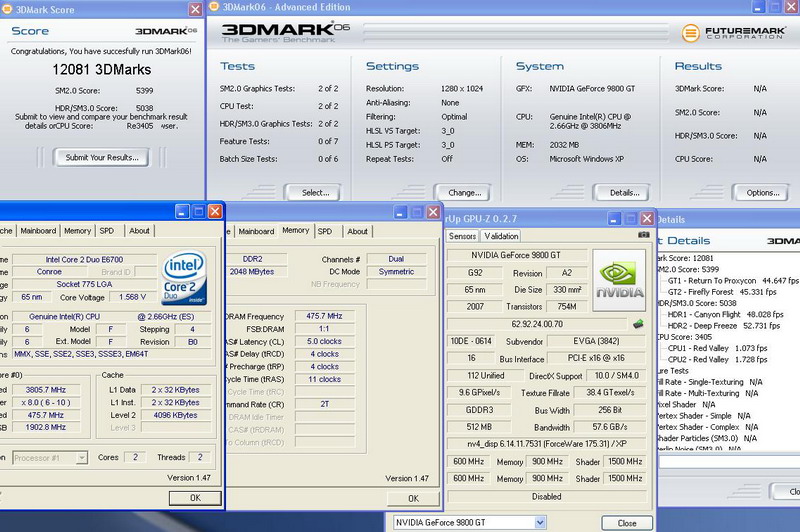Click the Core Voltage value 1.568 V
This screenshot has height=532, width=800.
coord(132,297)
